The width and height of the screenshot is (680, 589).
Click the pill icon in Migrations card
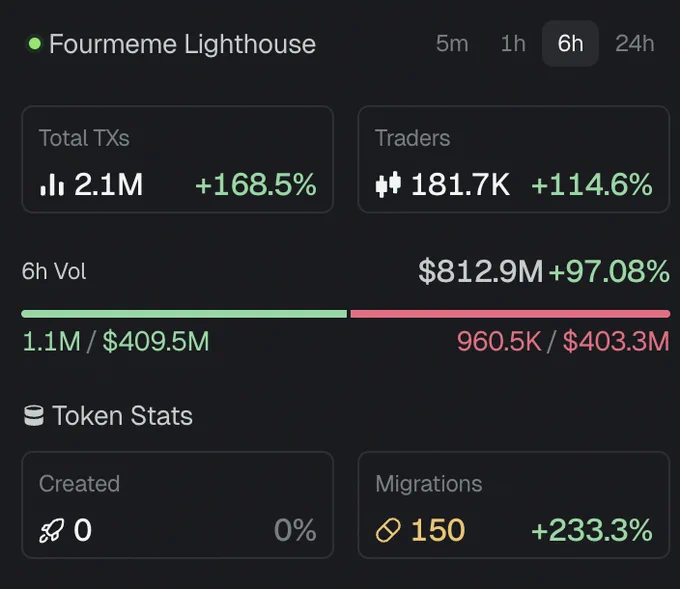[x=388, y=530]
